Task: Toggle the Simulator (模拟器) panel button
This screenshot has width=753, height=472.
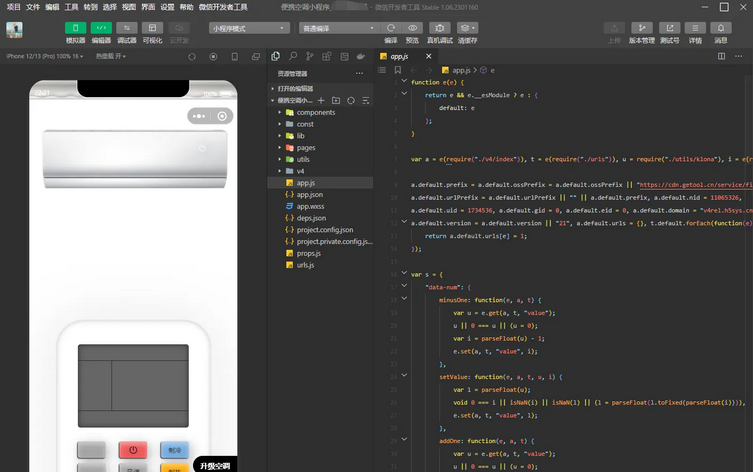Action: [75, 28]
